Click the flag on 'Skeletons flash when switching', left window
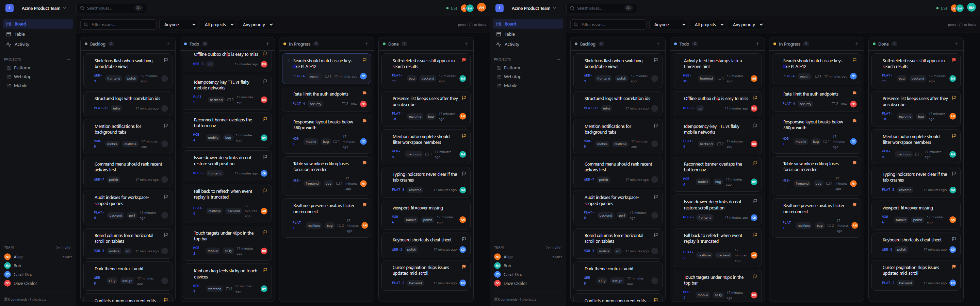The image size is (980, 306). pos(166,60)
